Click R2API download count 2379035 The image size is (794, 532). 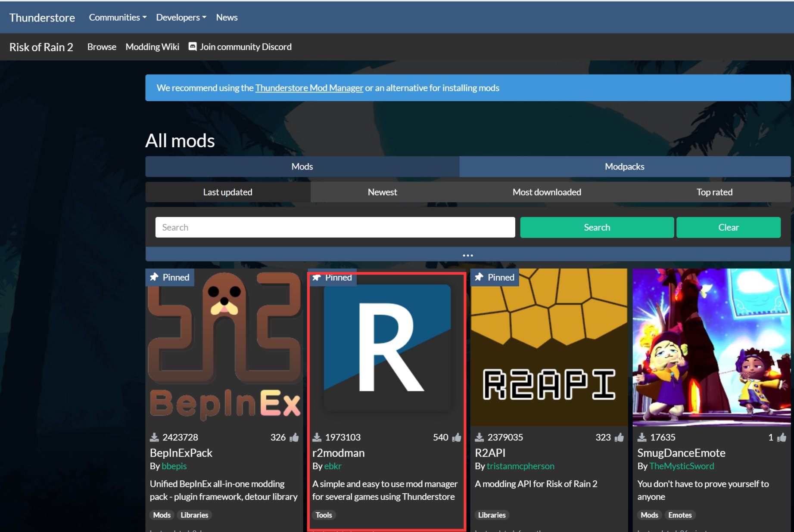(x=505, y=437)
